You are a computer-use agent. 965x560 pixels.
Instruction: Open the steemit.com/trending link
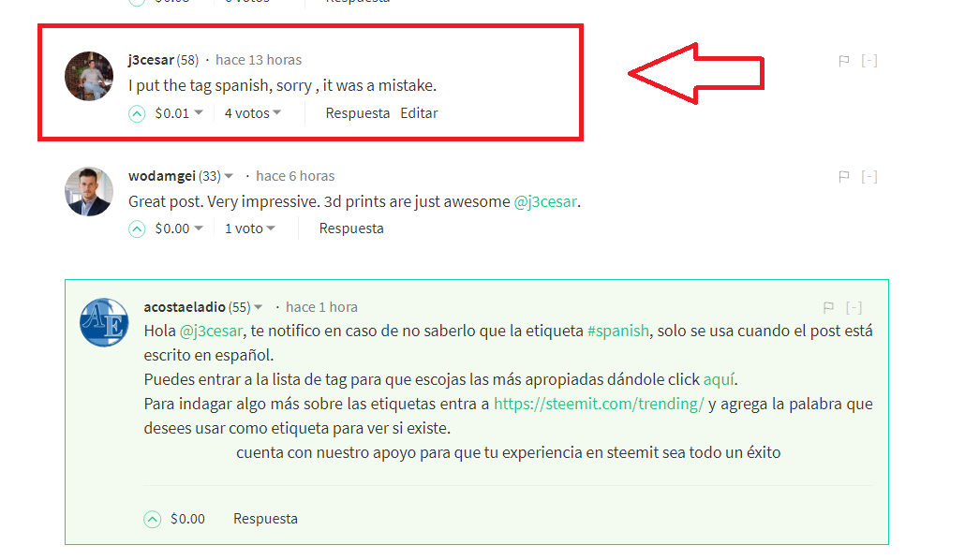pyautogui.click(x=599, y=404)
